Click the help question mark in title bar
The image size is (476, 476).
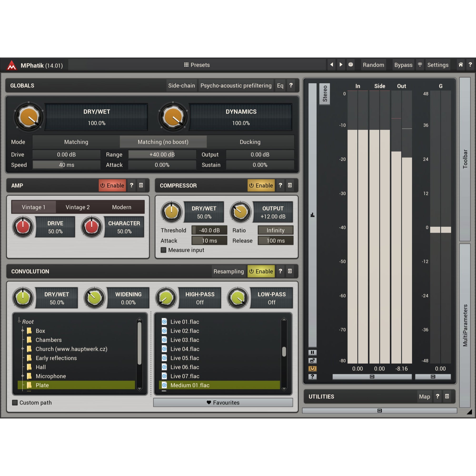click(470, 64)
